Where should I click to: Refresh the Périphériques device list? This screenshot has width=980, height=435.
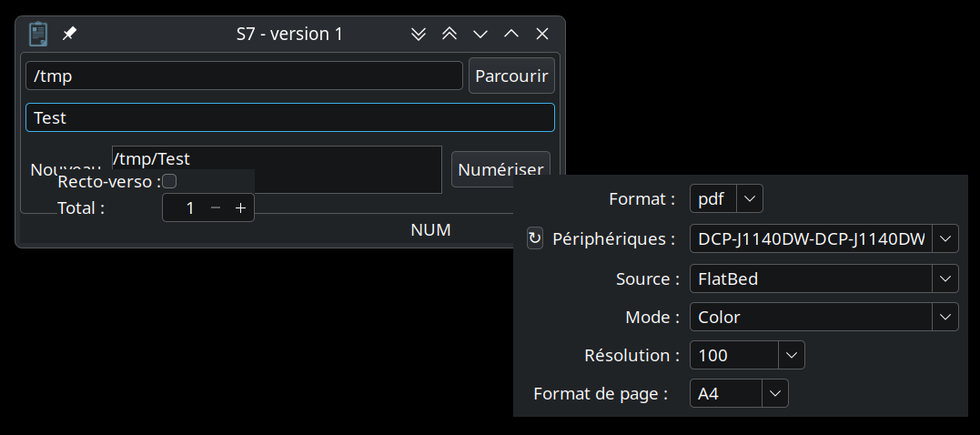535,239
